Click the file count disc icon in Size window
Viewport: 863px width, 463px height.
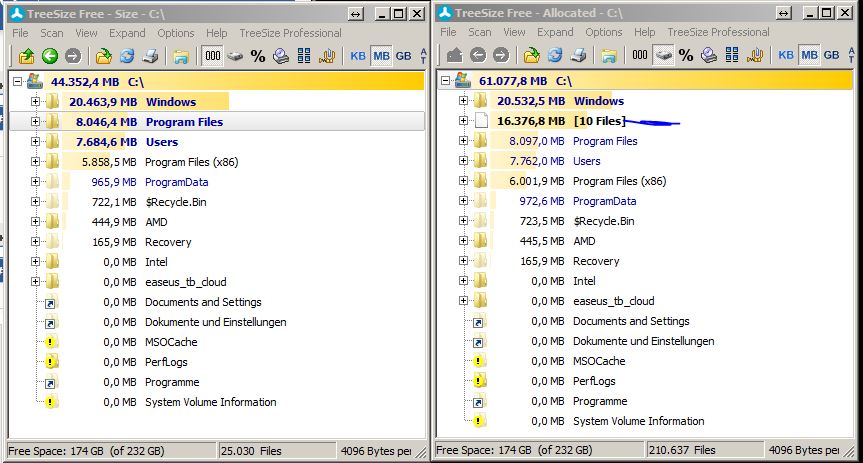[281, 56]
